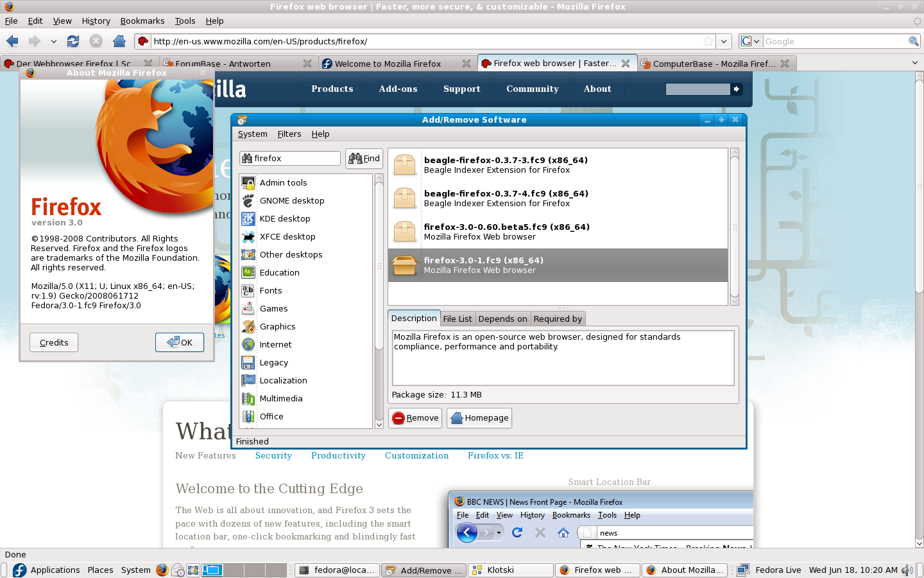The width and height of the screenshot is (924, 578).
Task: Click the Firefox Back arrow button
Action: tap(12, 41)
